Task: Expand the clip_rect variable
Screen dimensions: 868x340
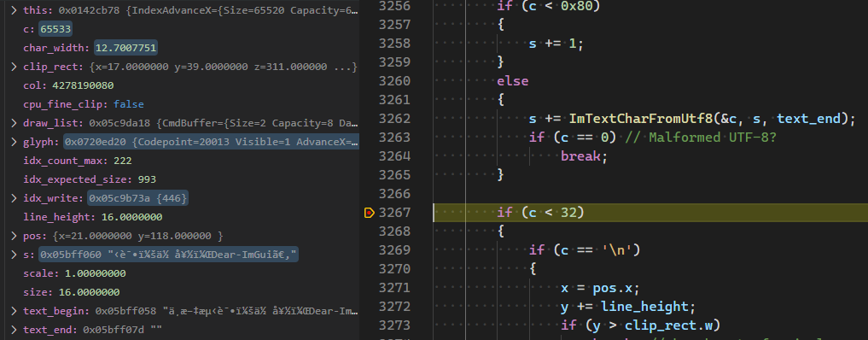Action: click(14, 67)
